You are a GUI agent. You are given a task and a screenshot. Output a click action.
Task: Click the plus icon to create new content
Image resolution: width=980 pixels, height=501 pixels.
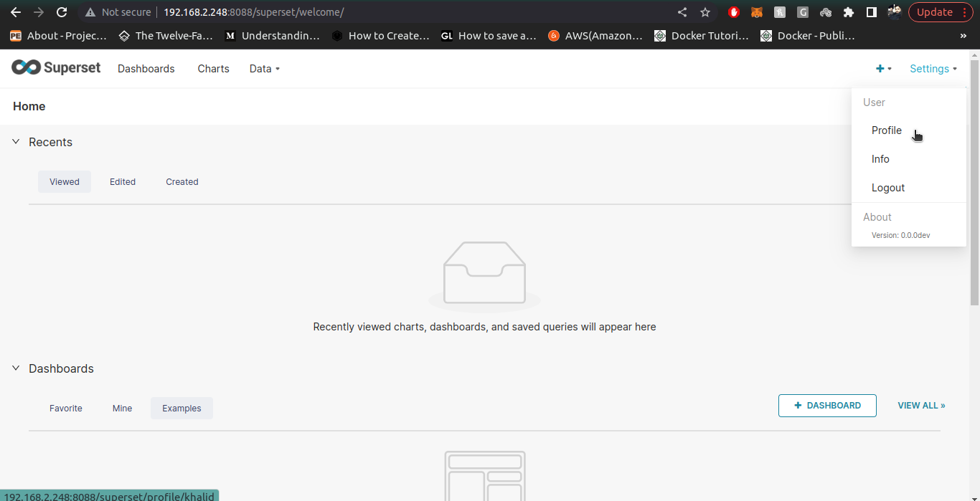tap(881, 68)
